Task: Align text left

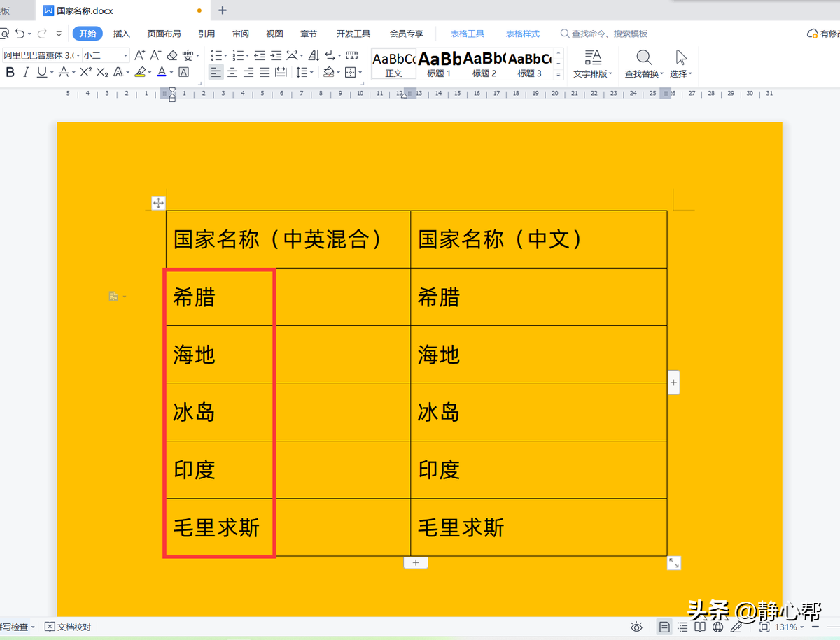Action: click(216, 72)
